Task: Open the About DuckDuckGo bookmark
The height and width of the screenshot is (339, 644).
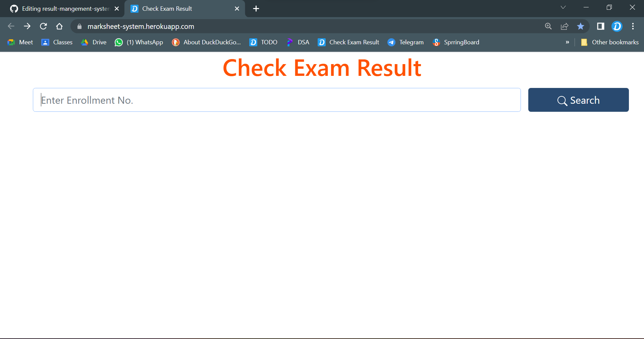Action: pos(206,42)
